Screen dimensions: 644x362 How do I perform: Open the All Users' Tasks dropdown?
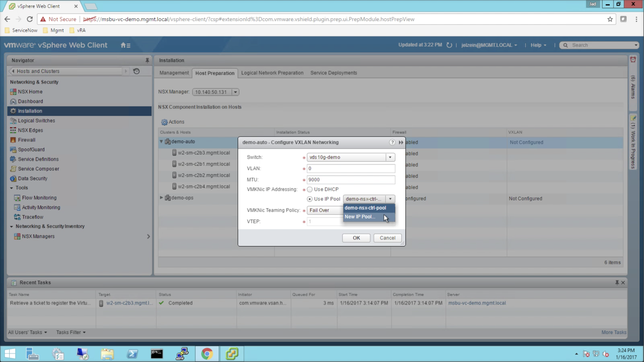tap(28, 333)
